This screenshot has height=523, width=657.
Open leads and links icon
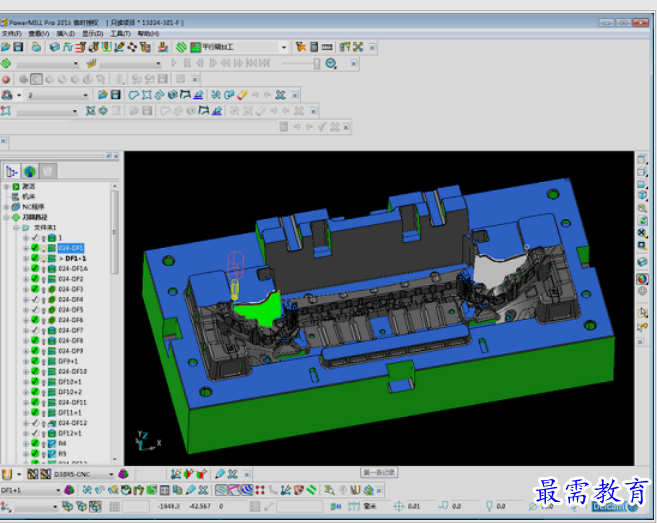[106, 47]
